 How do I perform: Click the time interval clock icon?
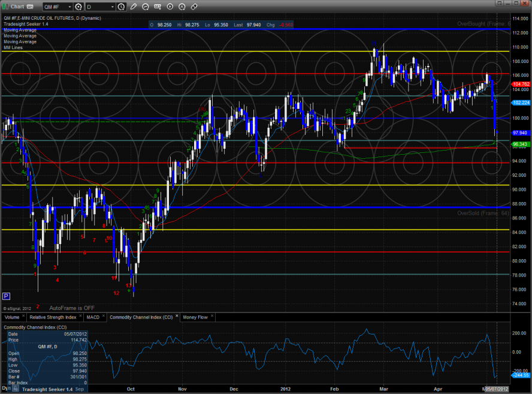point(122,7)
